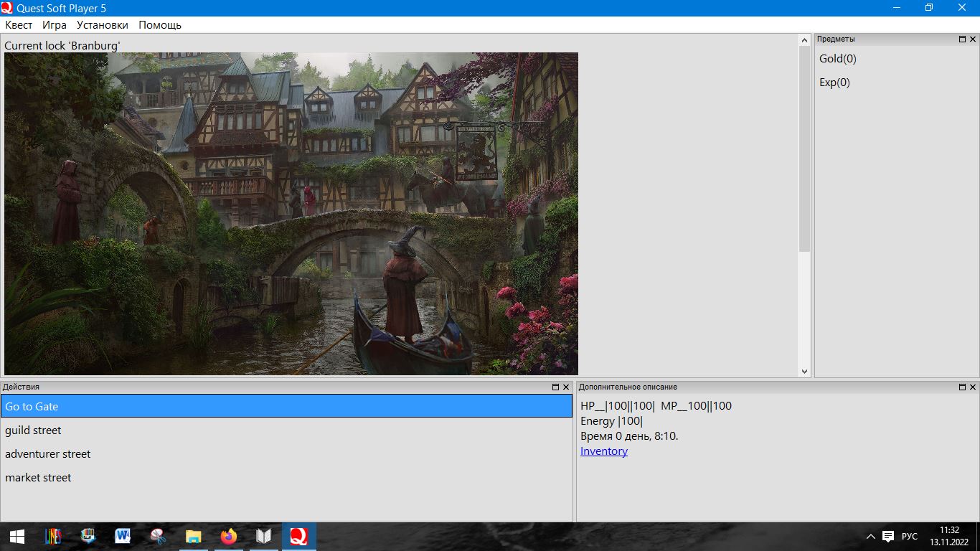Image resolution: width=980 pixels, height=551 pixels.
Task: Float the Действия panel via dock icon
Action: (x=555, y=387)
